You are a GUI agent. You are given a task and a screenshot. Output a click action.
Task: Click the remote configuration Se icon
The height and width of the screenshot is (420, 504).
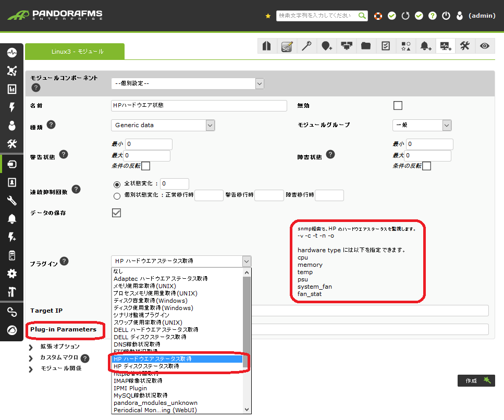click(x=287, y=46)
